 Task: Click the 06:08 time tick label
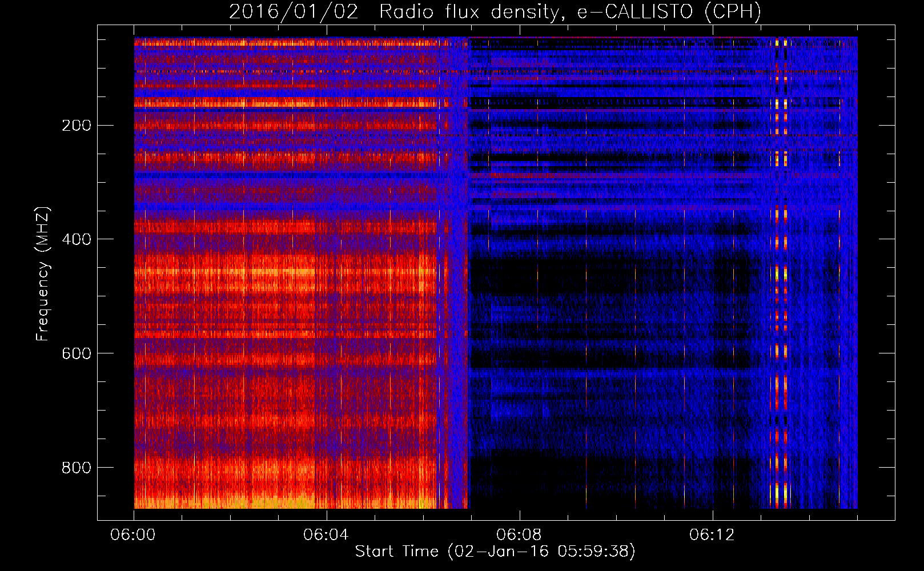tap(519, 535)
